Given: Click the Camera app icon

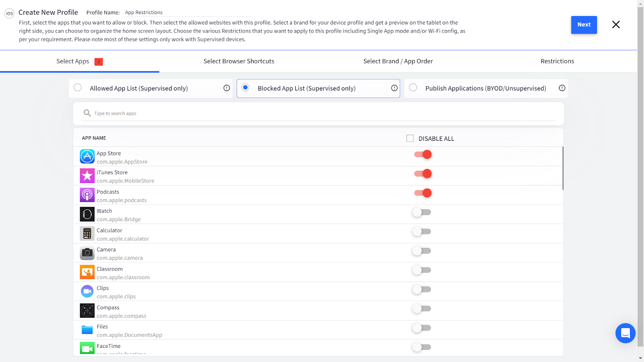Looking at the screenshot, I should pyautogui.click(x=87, y=253).
